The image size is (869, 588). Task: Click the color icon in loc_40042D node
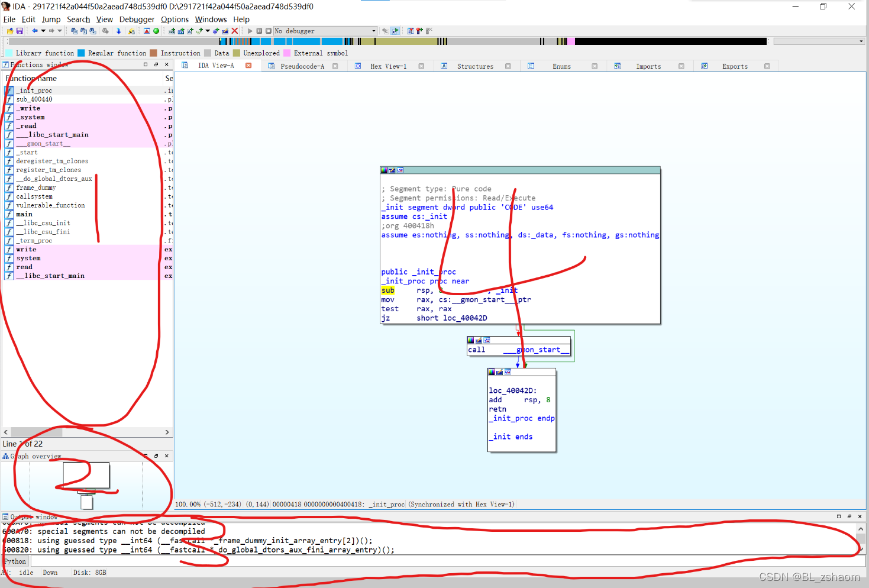(x=492, y=372)
